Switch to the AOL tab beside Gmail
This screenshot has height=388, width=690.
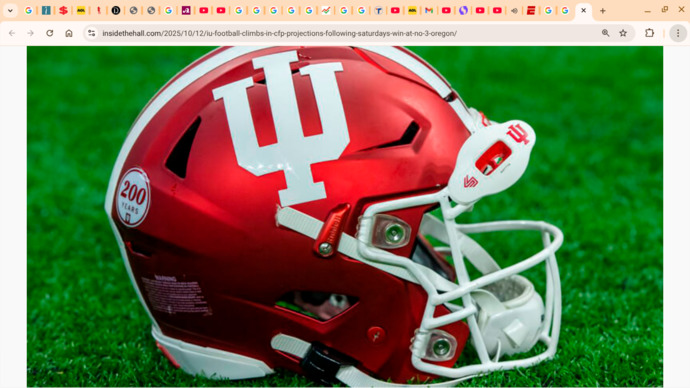pyautogui.click(x=412, y=11)
